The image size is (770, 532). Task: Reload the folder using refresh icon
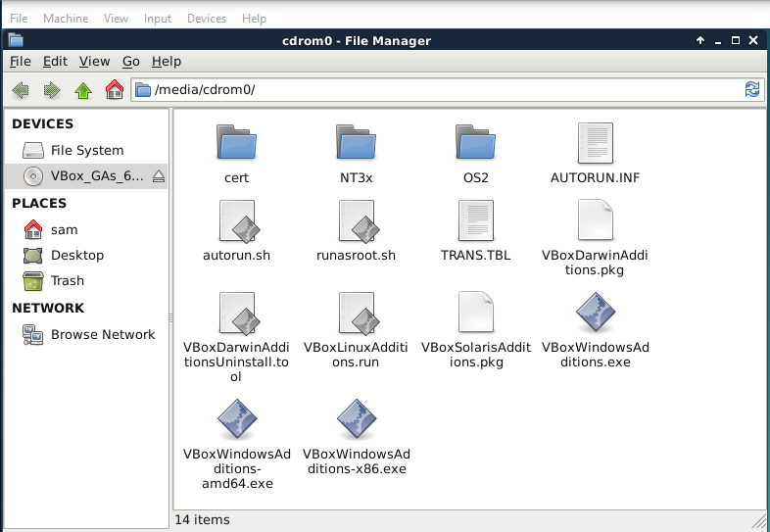tap(751, 89)
